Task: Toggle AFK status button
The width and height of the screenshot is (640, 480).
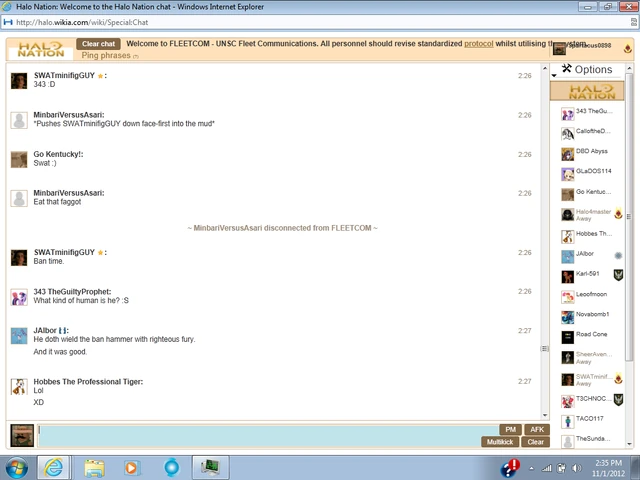Action: click(x=537, y=429)
